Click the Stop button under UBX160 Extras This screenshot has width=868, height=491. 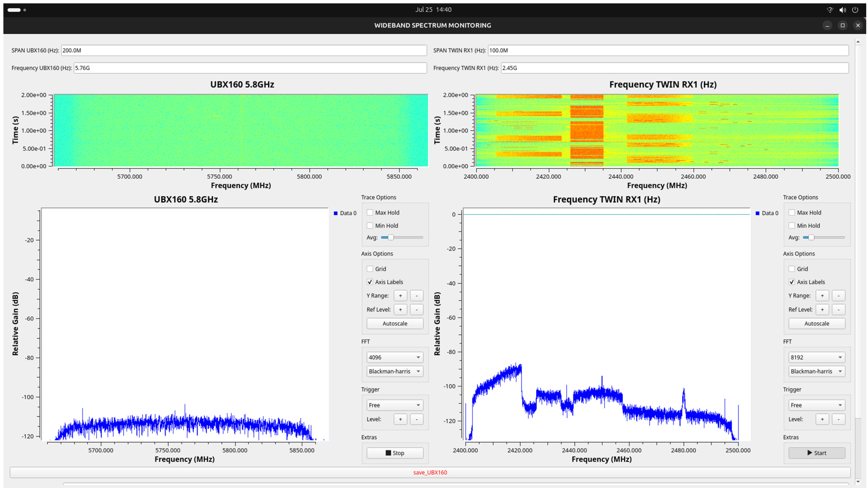pyautogui.click(x=395, y=453)
